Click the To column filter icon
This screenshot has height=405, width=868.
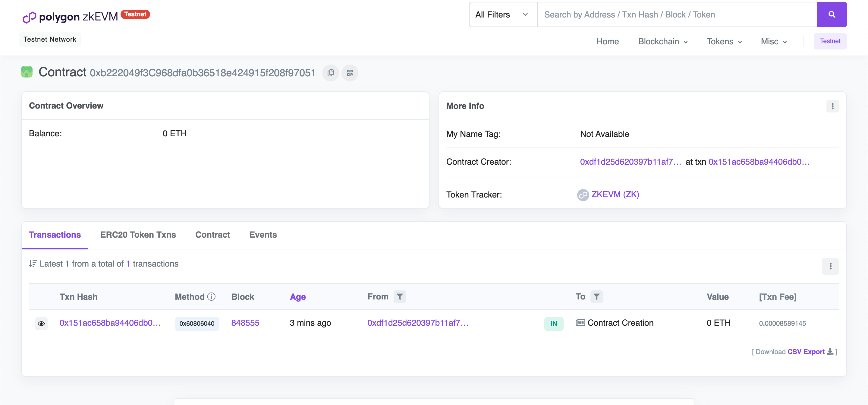tap(596, 297)
